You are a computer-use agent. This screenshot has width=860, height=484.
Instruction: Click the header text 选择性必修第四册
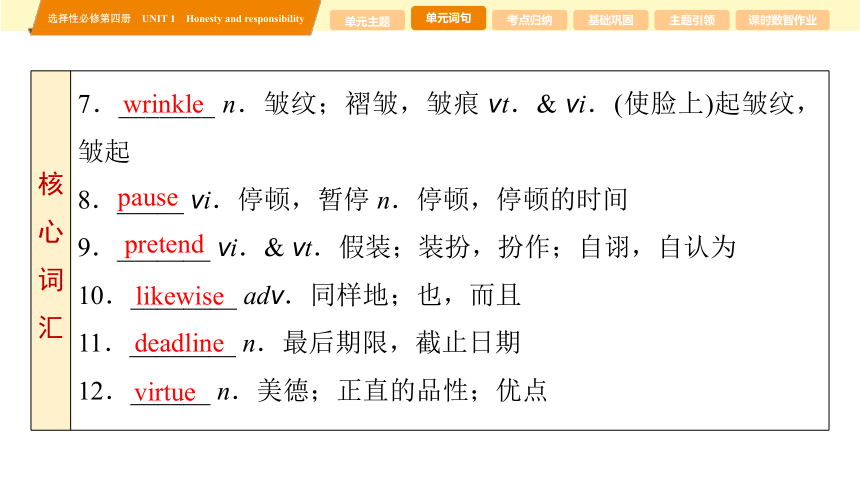point(89,19)
